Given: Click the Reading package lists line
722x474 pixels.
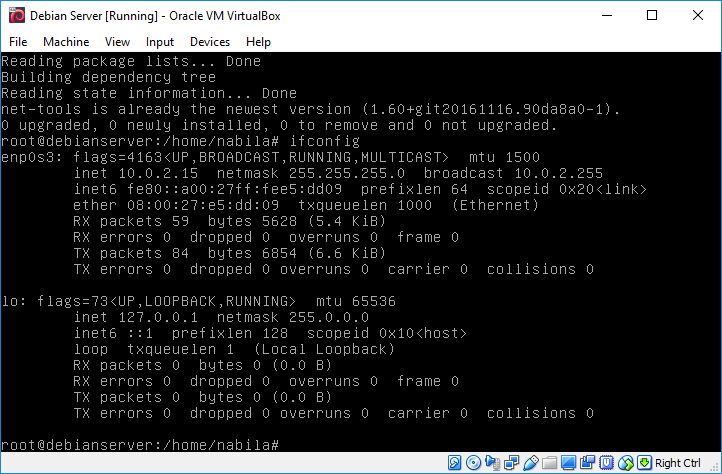Looking at the screenshot, I should (x=131, y=61).
